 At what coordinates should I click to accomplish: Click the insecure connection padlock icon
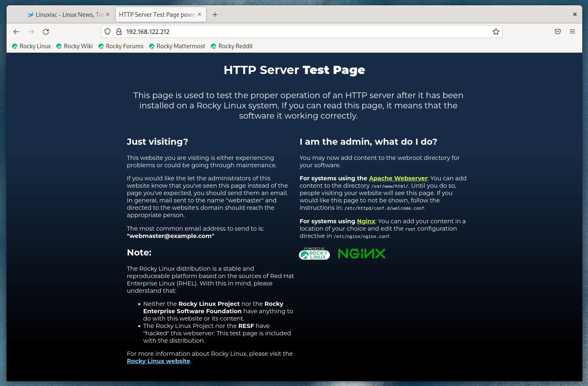click(119, 31)
